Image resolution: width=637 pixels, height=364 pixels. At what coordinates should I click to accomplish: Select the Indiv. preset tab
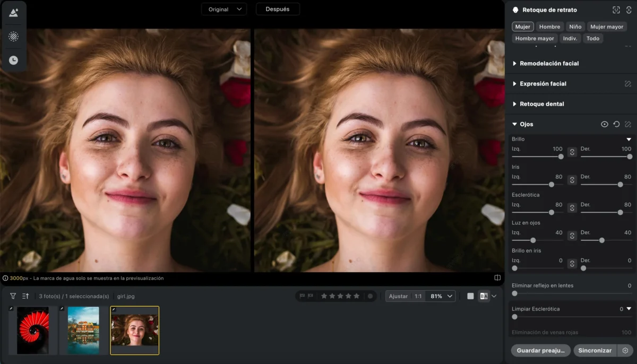pos(570,38)
